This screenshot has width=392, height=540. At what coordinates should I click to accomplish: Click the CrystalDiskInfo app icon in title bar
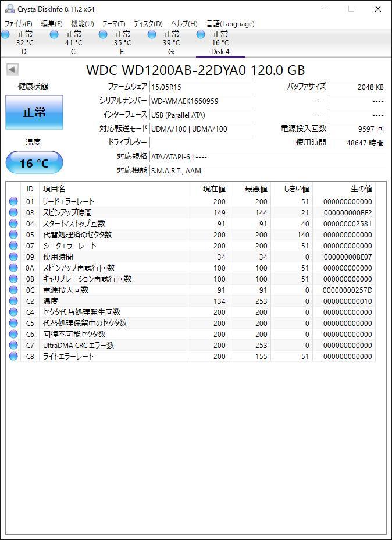click(10, 9)
